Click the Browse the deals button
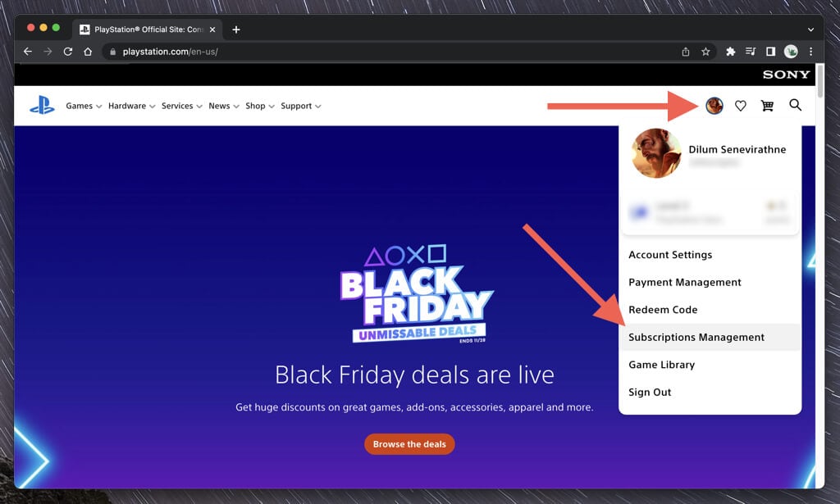 (x=409, y=444)
